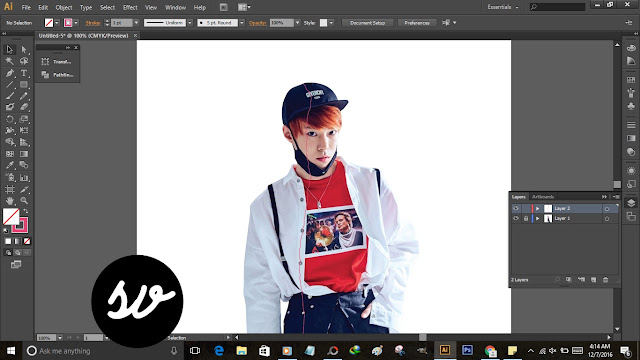Open Uniform variable width profile dropdown
640x360 pixels.
click(190, 23)
